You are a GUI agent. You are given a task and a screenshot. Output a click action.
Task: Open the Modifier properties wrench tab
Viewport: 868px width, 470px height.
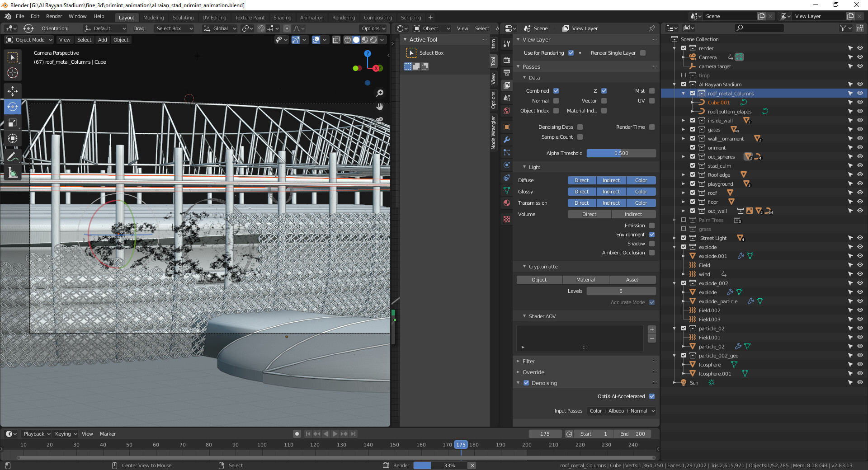pos(507,140)
